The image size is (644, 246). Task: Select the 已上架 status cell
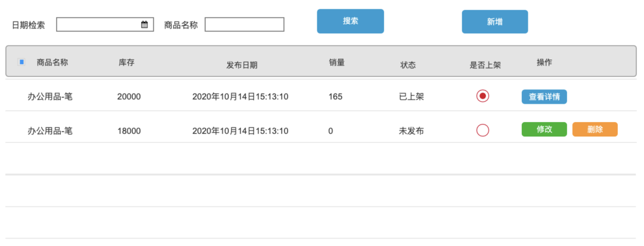[411, 96]
